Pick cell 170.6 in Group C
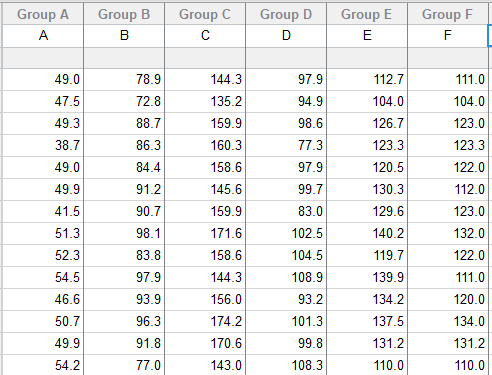 coord(205,343)
